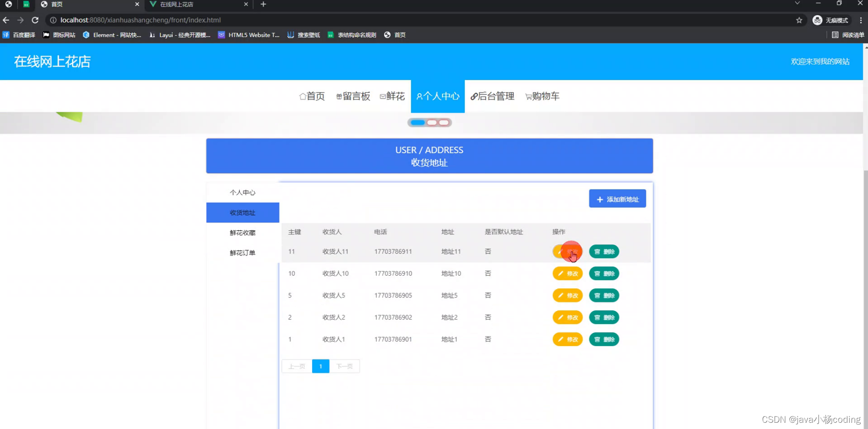Select the first carousel indicator dot
The width and height of the screenshot is (868, 429).
click(x=418, y=122)
